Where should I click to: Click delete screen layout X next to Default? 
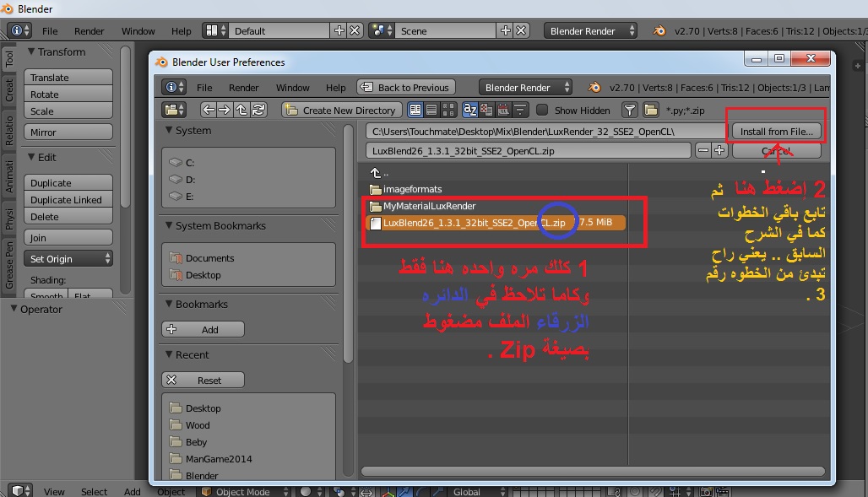[x=355, y=30]
